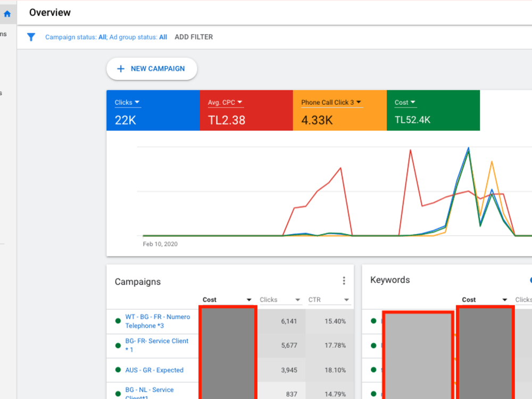The height and width of the screenshot is (399, 532).
Task: Click the Keywords card title
Action: (390, 280)
